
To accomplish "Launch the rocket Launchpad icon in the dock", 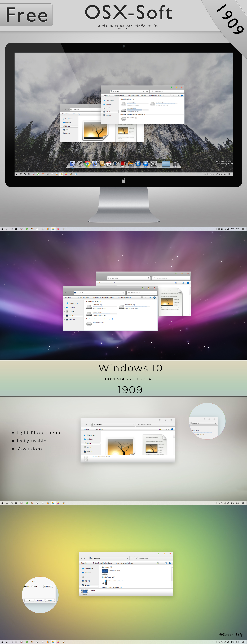I will pyautogui.click(x=80, y=164).
